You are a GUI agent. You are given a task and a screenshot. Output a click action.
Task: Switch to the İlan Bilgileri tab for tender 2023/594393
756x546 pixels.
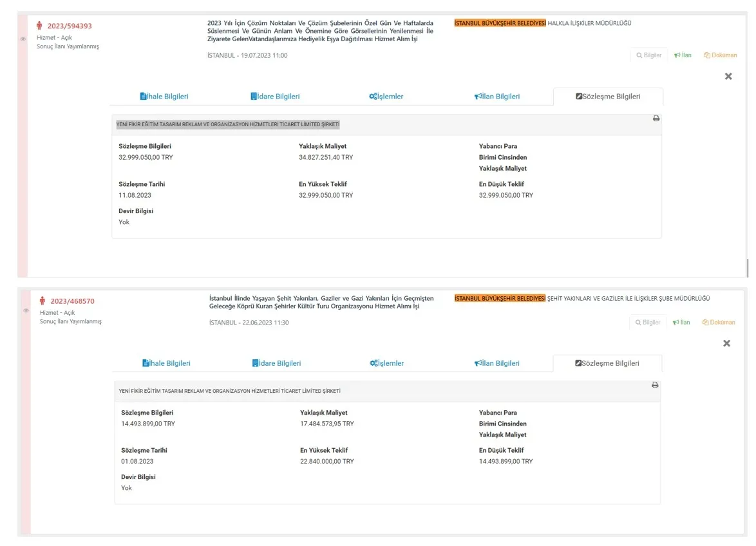(x=496, y=97)
